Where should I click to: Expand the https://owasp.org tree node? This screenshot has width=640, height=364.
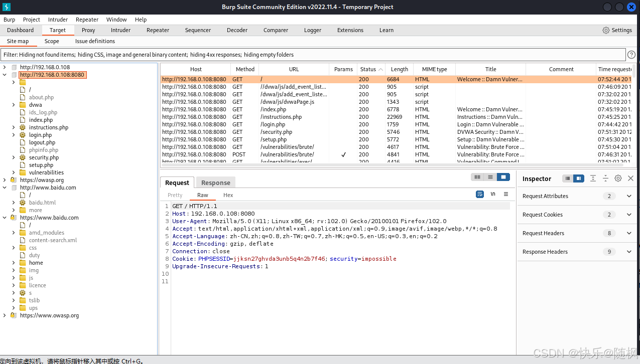coord(5,180)
